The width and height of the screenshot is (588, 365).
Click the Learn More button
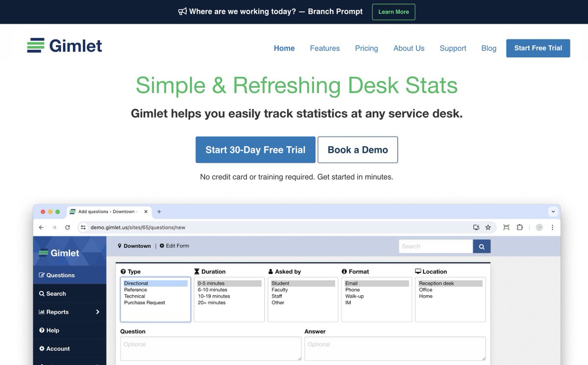pos(393,12)
